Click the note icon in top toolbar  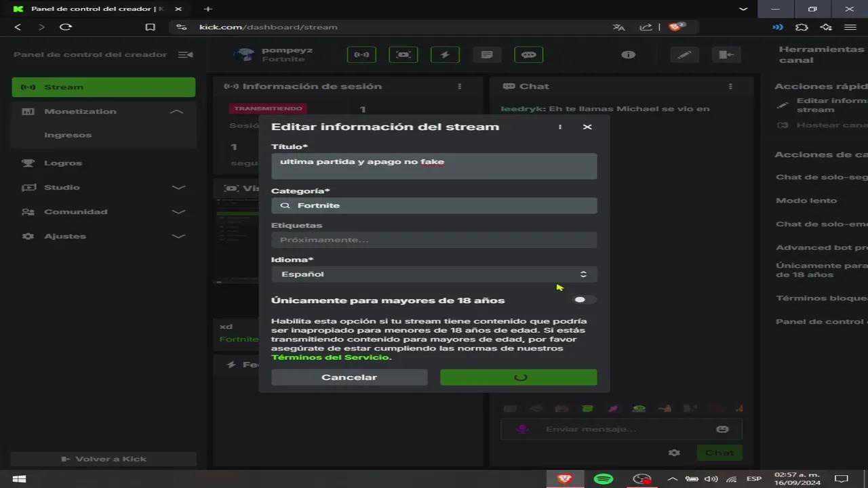487,55
